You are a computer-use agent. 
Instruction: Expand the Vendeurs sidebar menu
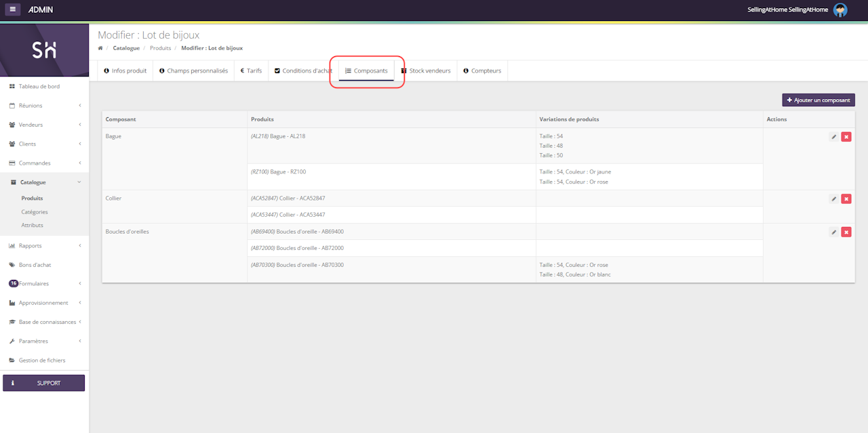44,125
